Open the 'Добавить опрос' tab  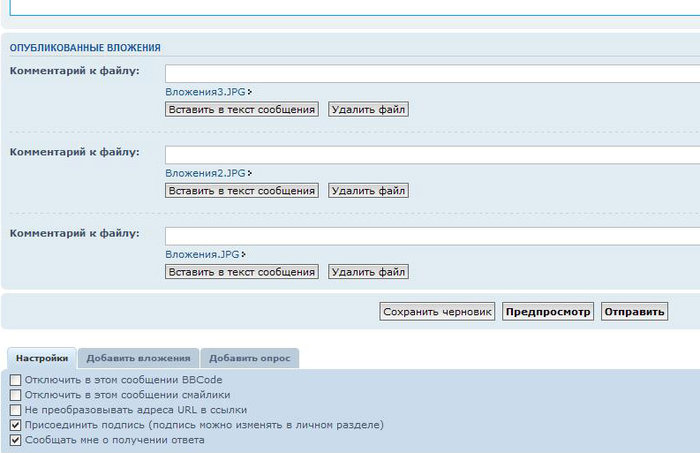[x=249, y=358]
